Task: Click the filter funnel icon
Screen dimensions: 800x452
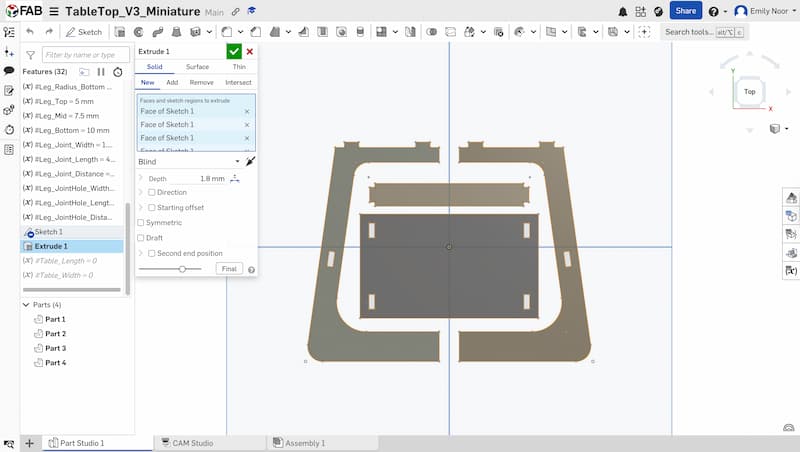Action: point(30,55)
